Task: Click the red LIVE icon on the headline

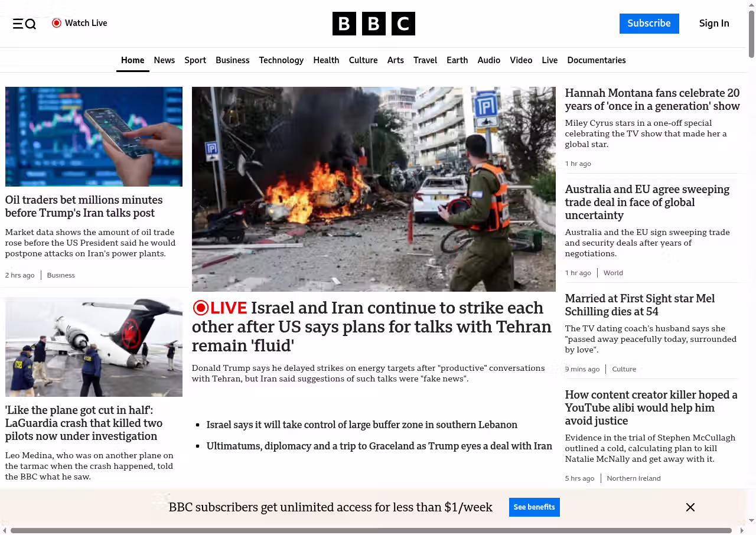Action: (x=201, y=308)
